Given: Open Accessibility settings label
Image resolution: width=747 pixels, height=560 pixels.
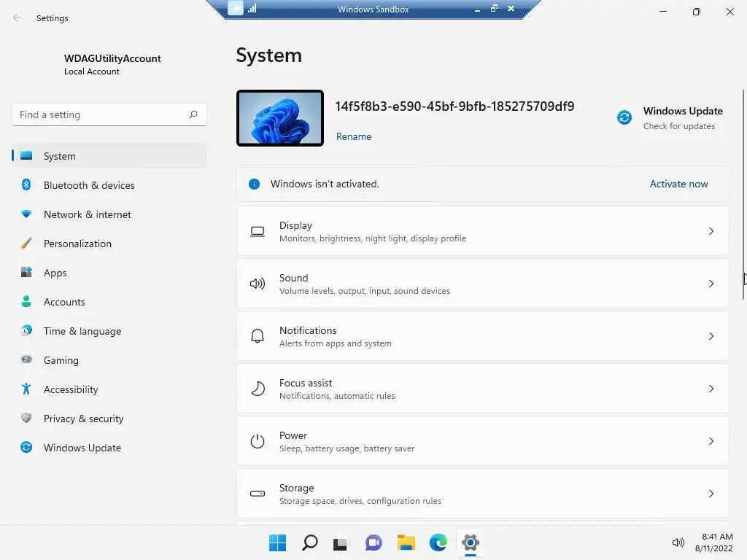Looking at the screenshot, I should point(71,389).
